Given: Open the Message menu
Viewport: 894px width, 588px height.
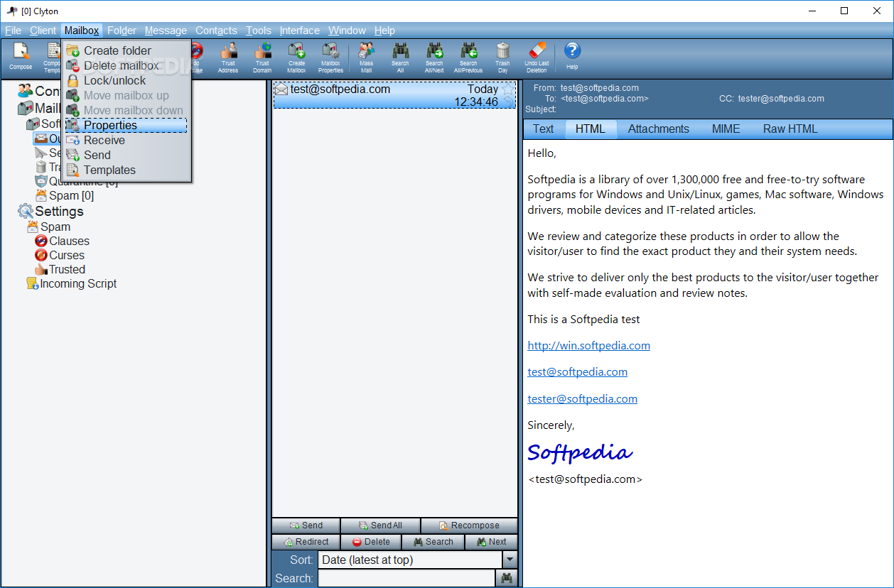Looking at the screenshot, I should pos(166,31).
